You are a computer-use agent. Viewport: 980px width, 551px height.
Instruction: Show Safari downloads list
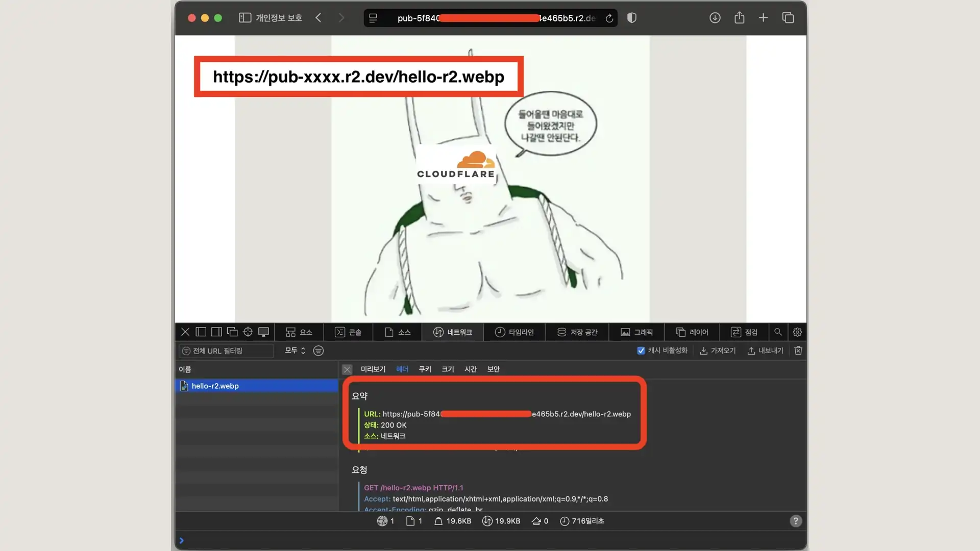[715, 18]
